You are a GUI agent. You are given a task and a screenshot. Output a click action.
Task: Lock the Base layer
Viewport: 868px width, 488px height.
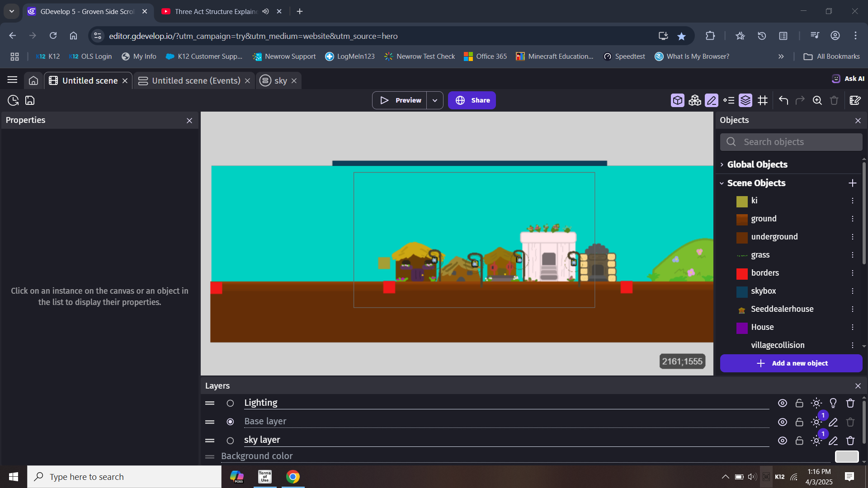click(798, 422)
